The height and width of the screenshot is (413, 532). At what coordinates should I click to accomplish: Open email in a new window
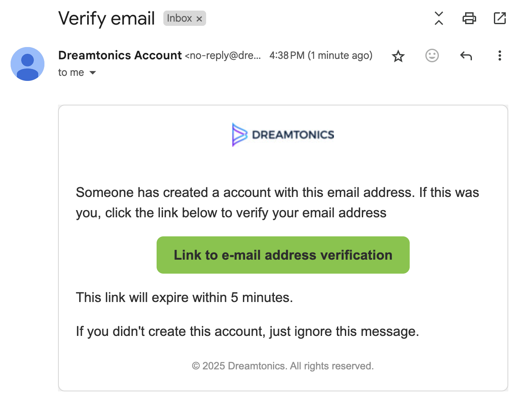pyautogui.click(x=500, y=18)
